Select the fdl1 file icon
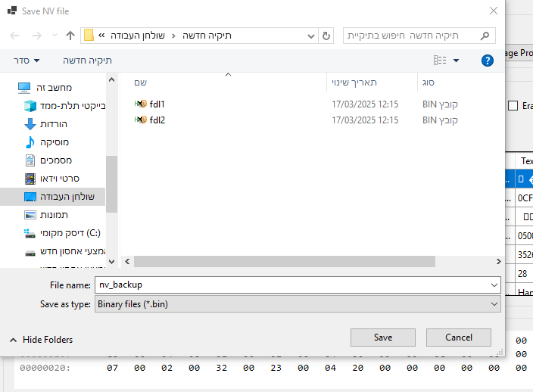533x392 pixels. [140, 104]
